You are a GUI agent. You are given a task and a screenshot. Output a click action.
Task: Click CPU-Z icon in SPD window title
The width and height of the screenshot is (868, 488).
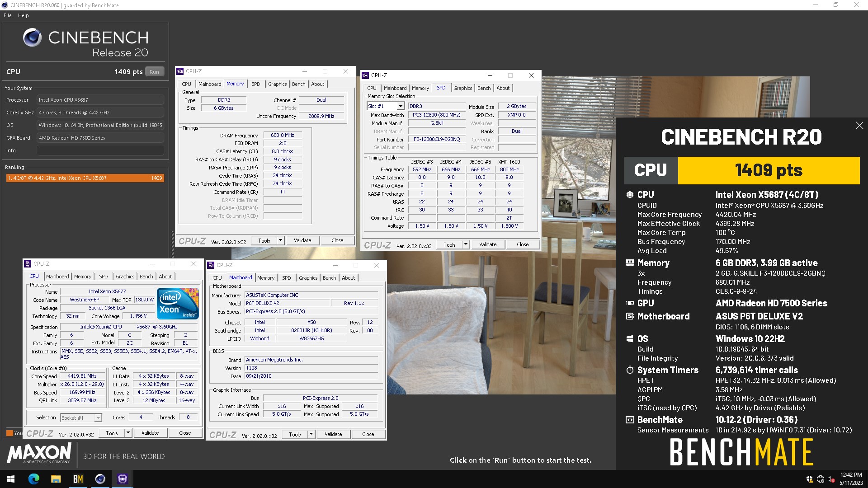point(365,75)
